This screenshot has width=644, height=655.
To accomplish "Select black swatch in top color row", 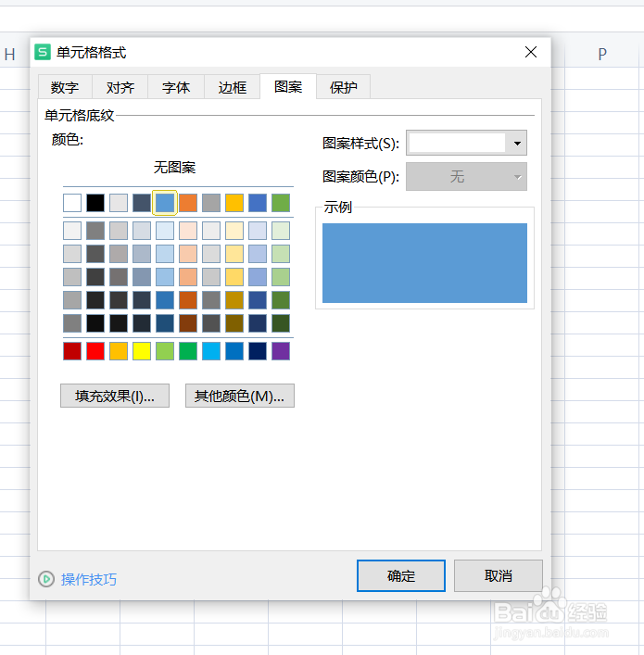I will coord(95,203).
